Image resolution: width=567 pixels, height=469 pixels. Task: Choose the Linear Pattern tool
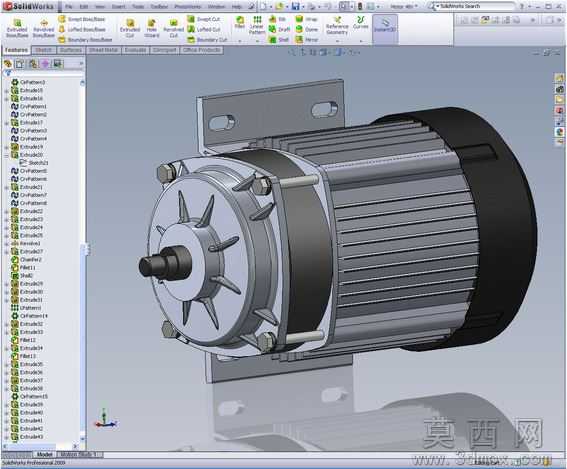pyautogui.click(x=257, y=25)
